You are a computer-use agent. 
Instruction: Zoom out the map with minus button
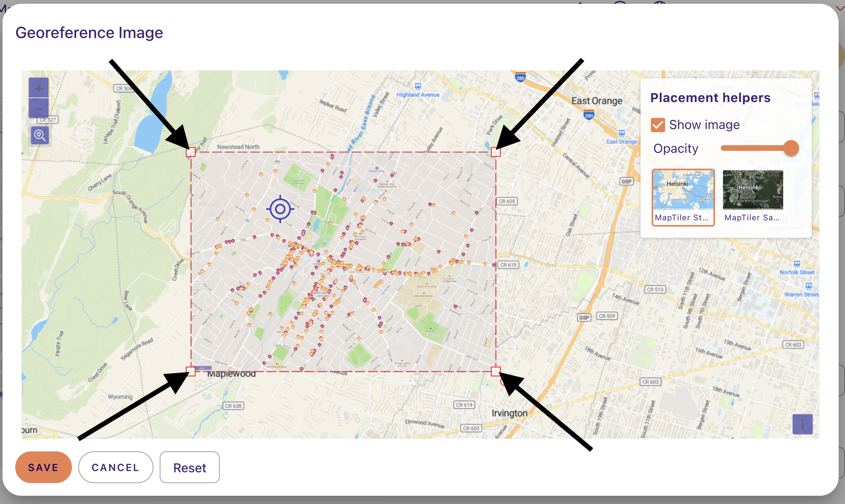pyautogui.click(x=38, y=108)
